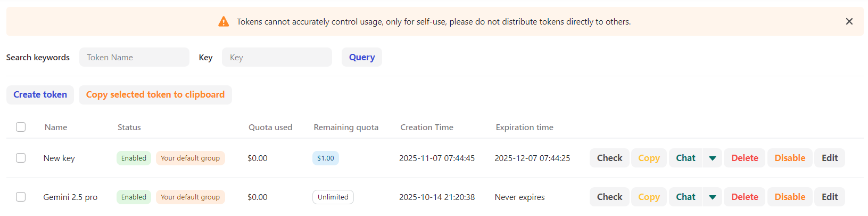868x216 pixels.
Task: Copy the Gemini 2.5 pro token
Action: [649, 197]
